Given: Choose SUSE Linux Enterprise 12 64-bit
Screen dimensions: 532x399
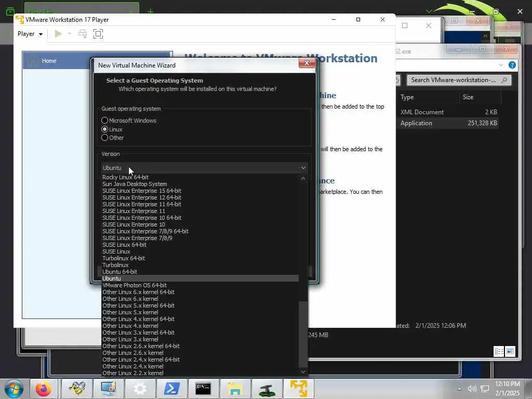Looking at the screenshot, I should point(200,197).
